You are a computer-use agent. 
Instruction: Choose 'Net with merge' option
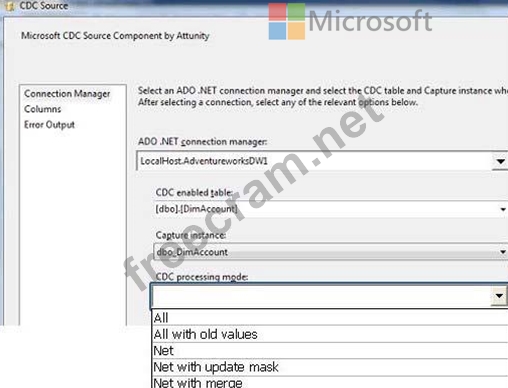pyautogui.click(x=330, y=382)
